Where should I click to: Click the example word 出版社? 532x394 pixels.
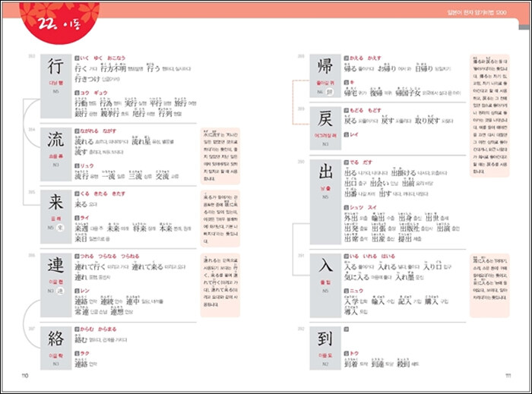click(410, 228)
